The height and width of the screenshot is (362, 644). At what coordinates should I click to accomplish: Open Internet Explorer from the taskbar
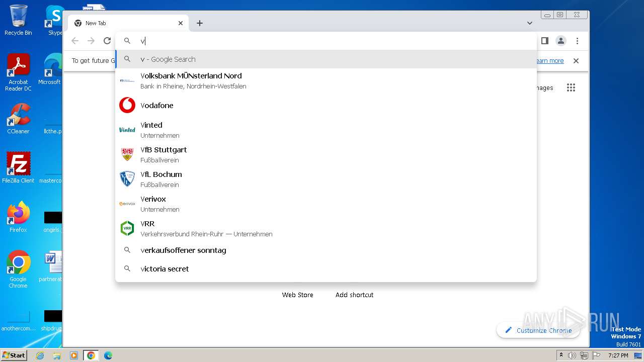(x=40, y=355)
